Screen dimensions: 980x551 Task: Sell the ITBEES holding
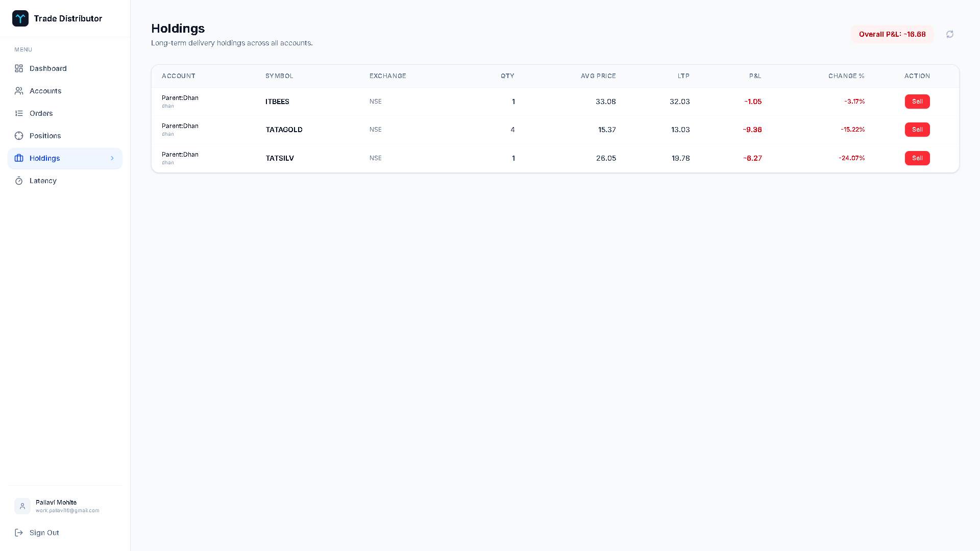[x=917, y=102]
